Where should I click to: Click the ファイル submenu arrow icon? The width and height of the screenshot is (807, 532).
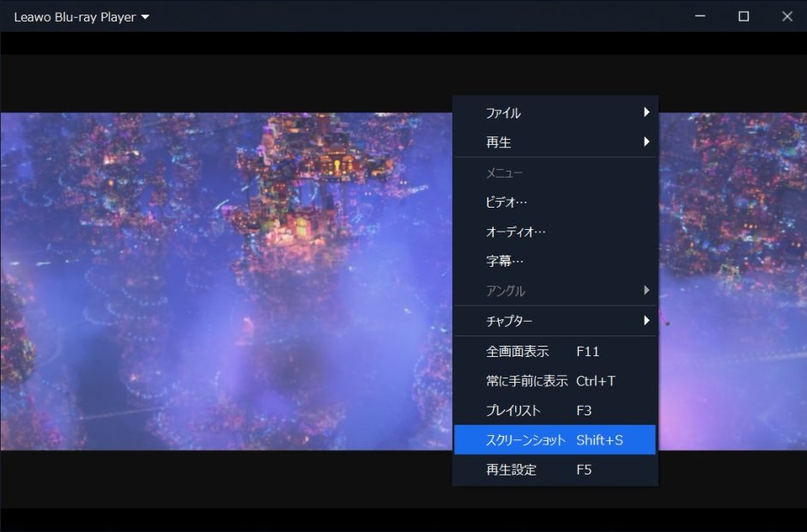tap(646, 112)
